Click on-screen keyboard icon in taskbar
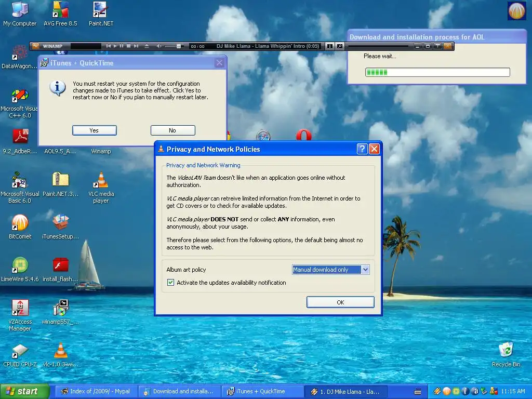Screen dimensions: 532x399 pos(418,392)
